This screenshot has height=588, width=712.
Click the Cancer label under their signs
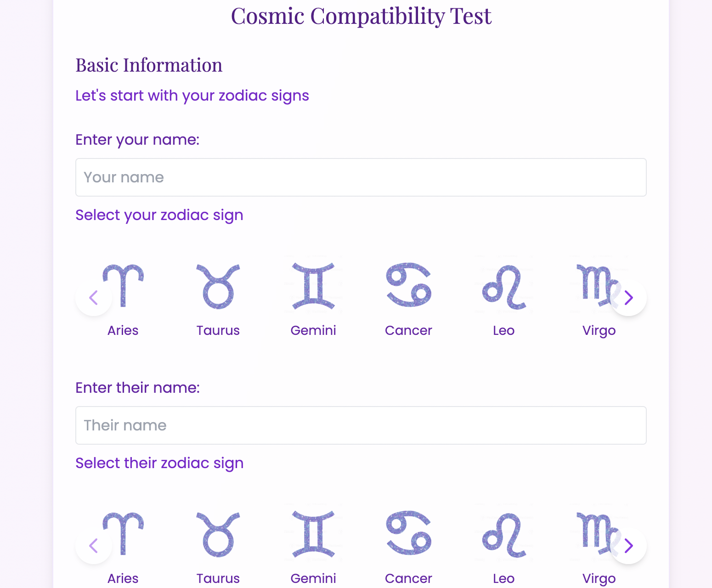point(409,578)
